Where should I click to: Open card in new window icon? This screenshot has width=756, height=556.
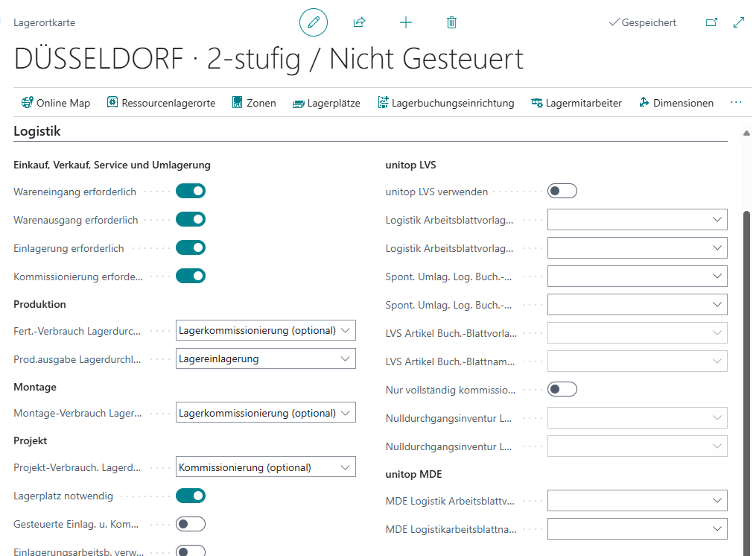coord(711,22)
